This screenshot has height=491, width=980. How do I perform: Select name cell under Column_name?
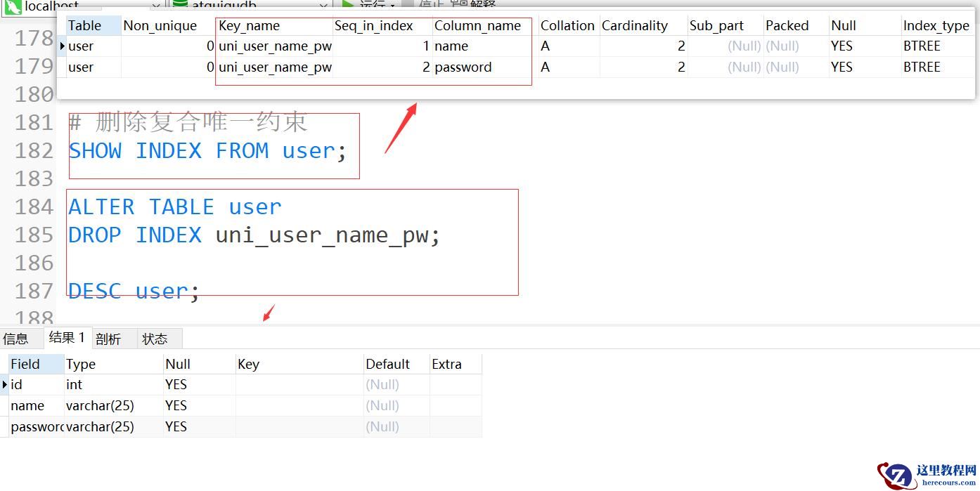(485, 46)
